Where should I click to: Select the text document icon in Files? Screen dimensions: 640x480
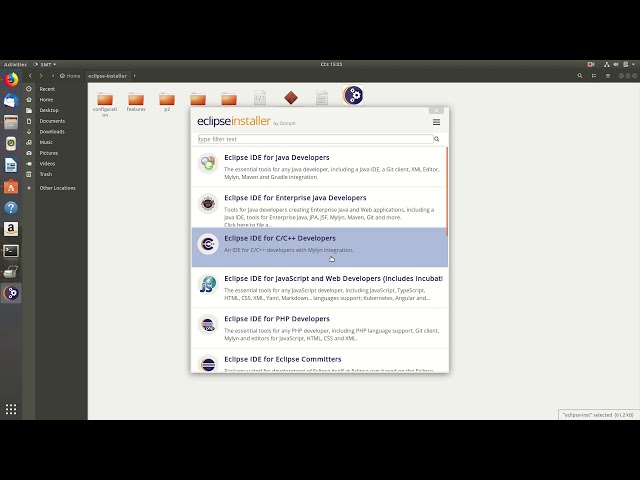322,98
